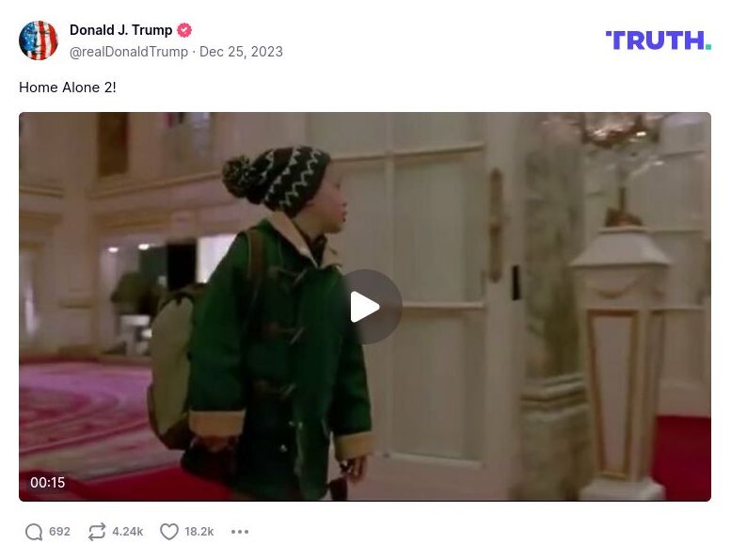Like the post with heart icon
Screen dimensions: 731x560
tap(169, 532)
